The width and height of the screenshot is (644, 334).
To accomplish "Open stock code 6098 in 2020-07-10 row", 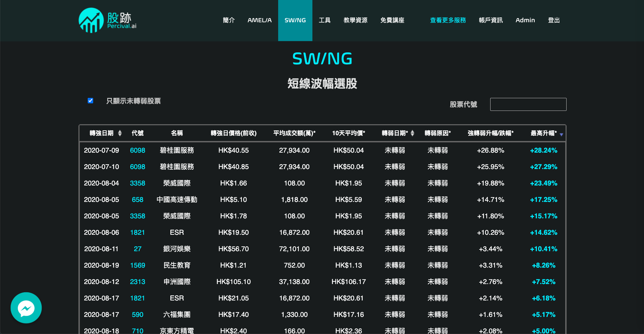I will [x=138, y=167].
